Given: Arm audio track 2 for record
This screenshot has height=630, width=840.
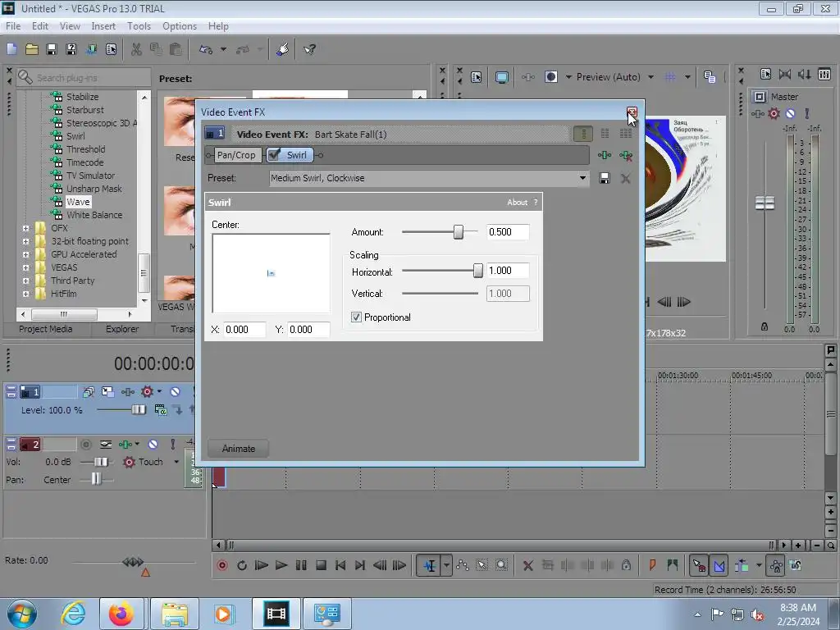Looking at the screenshot, I should (85, 444).
